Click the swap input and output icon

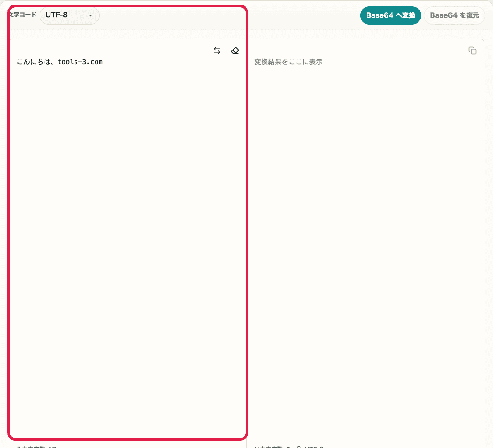pos(217,51)
